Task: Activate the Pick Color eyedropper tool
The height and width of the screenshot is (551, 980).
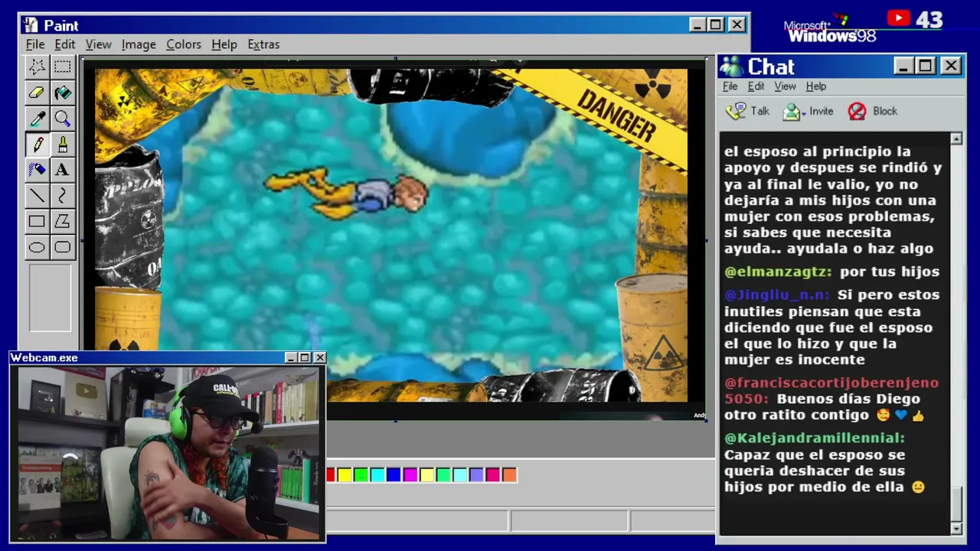Action: pos(37,119)
